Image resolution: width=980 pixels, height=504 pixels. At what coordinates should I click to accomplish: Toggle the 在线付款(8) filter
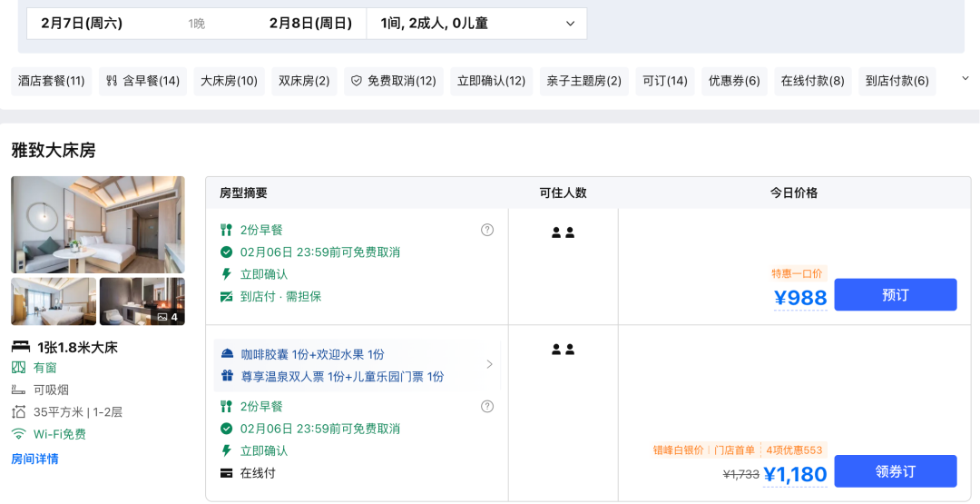pyautogui.click(x=813, y=82)
